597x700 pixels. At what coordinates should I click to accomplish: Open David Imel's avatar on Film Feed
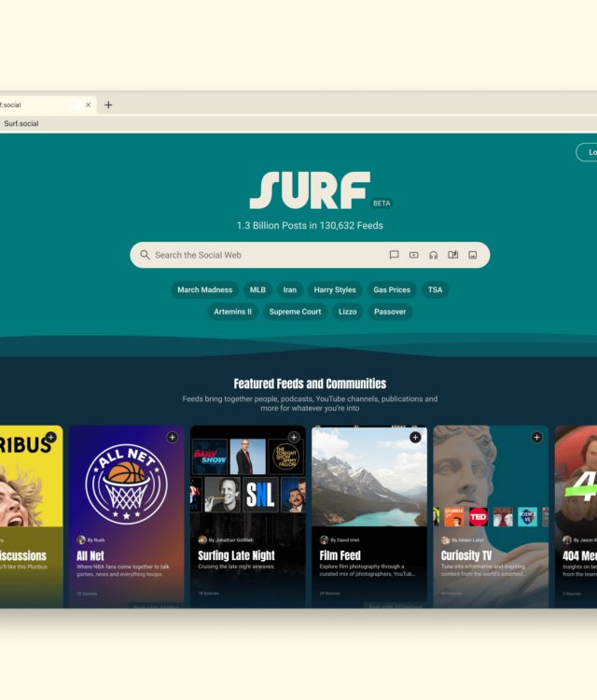pyautogui.click(x=325, y=539)
